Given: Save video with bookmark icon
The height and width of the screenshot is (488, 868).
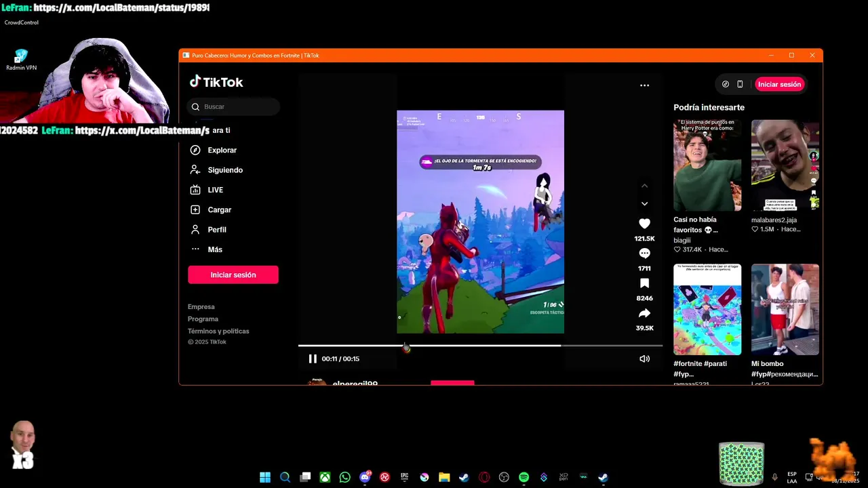Looking at the screenshot, I should [644, 283].
